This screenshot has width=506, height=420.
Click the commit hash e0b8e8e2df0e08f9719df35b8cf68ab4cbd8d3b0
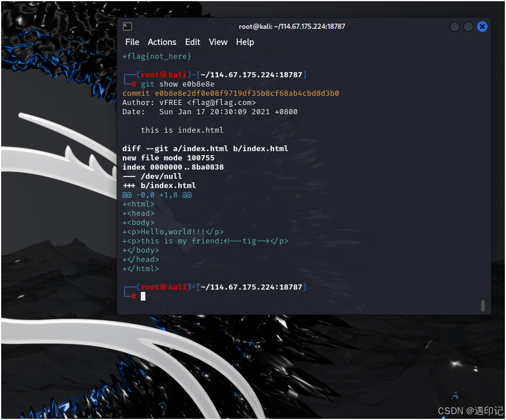247,93
